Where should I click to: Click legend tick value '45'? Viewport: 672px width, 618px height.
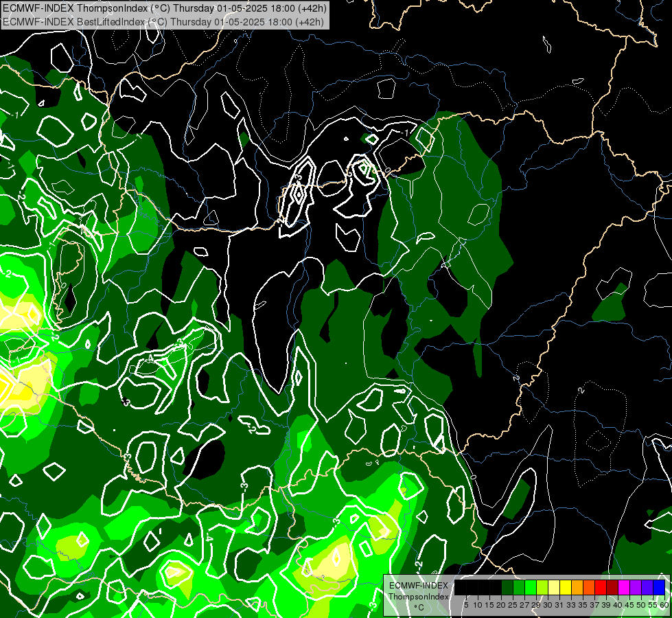coord(629,605)
